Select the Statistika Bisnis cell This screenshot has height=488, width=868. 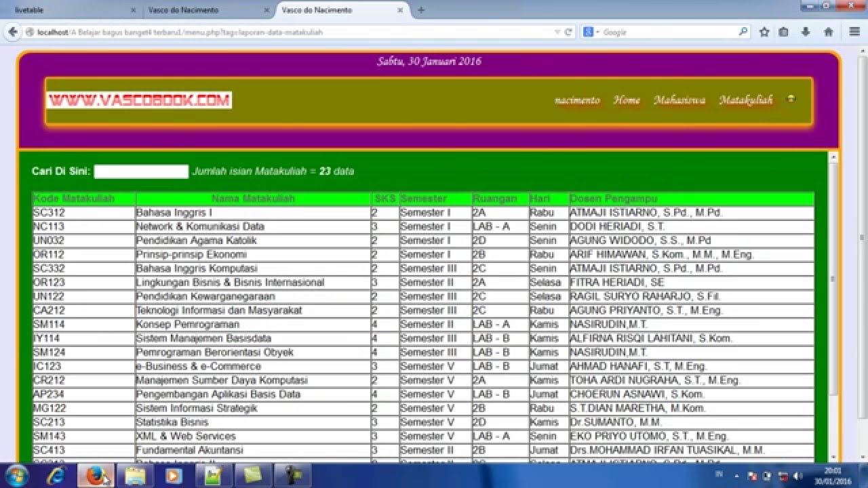pos(253,422)
